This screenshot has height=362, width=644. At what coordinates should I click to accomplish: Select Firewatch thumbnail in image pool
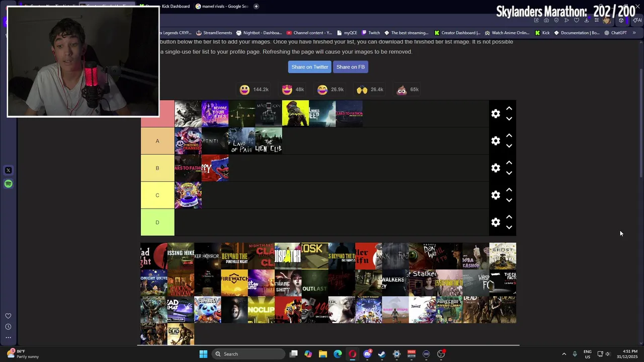click(x=234, y=283)
